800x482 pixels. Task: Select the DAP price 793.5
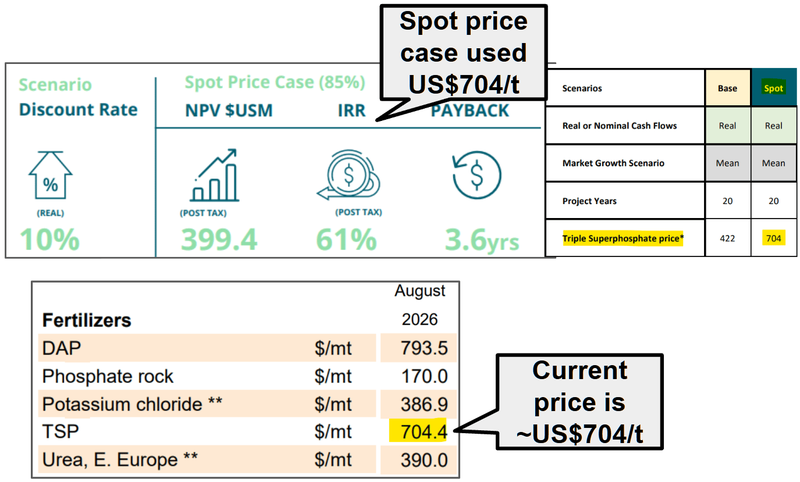point(424,348)
